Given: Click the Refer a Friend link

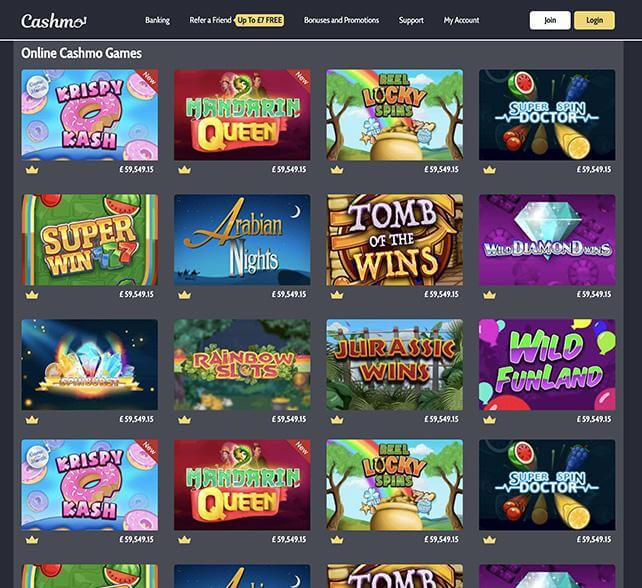Looking at the screenshot, I should tap(210, 20).
